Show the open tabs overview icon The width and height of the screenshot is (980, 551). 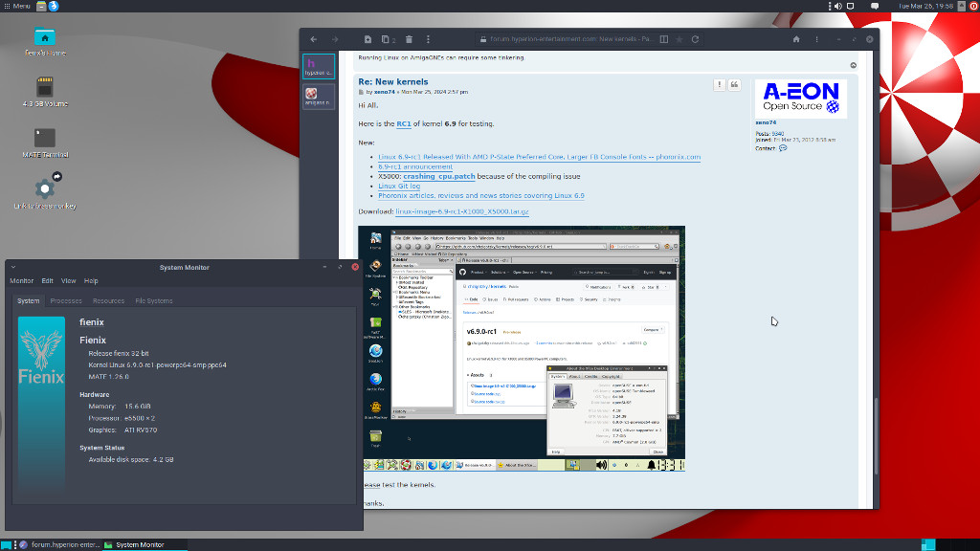click(388, 39)
